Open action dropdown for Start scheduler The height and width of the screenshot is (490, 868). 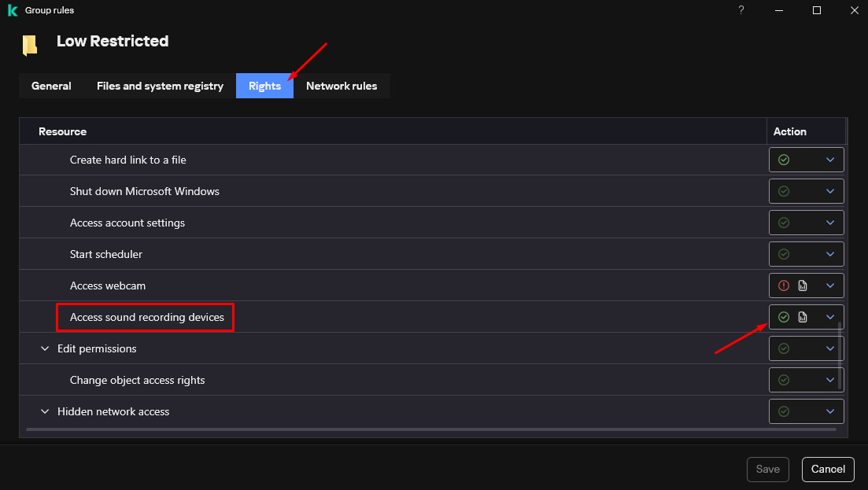point(829,254)
